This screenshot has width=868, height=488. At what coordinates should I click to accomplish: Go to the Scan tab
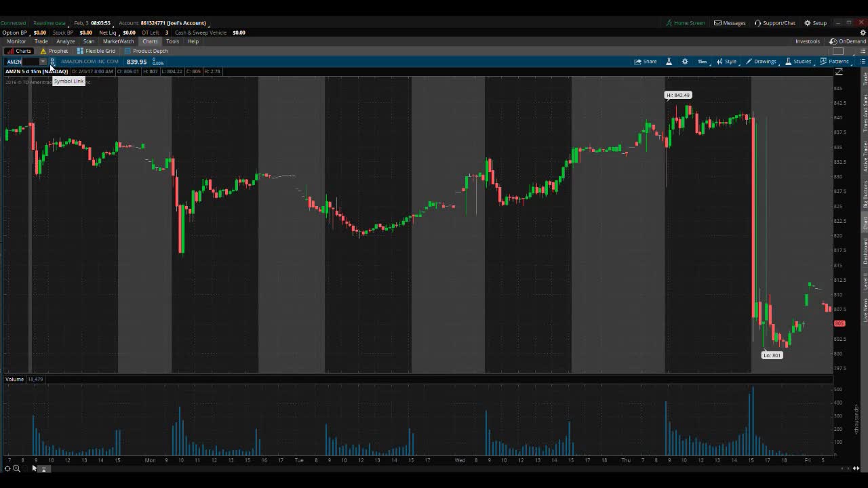point(88,41)
